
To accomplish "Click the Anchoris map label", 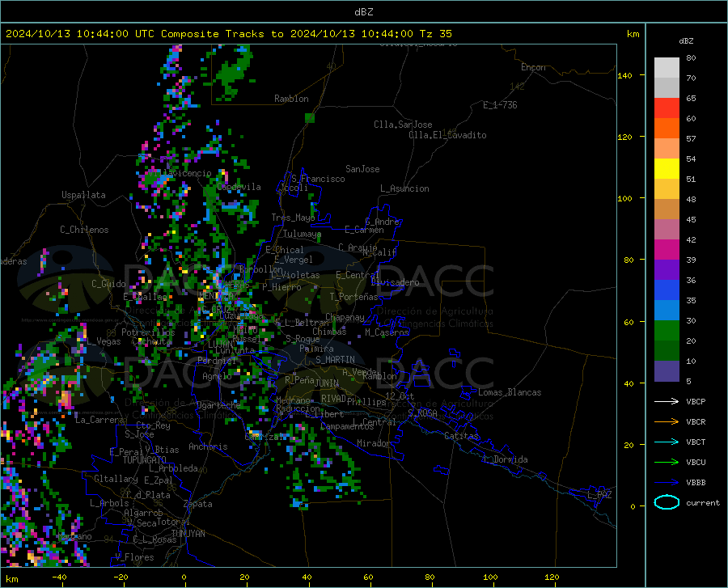I will (208, 446).
